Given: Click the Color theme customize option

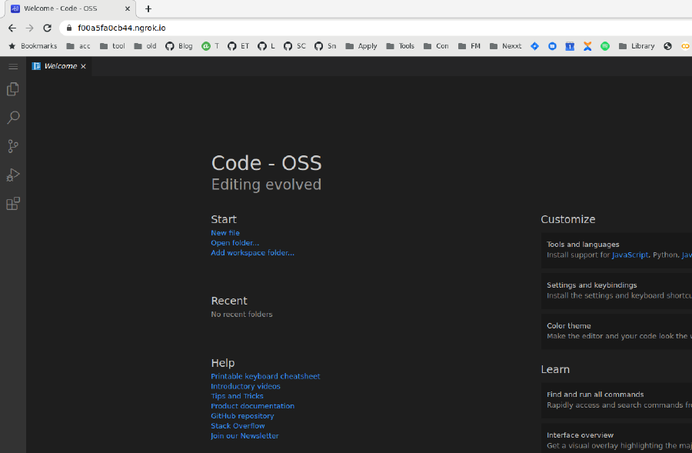Looking at the screenshot, I should click(x=569, y=326).
